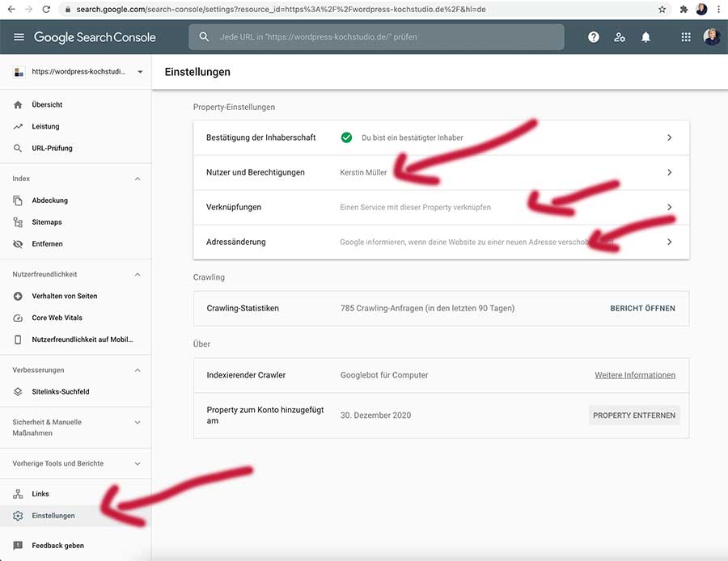Viewport: 728px width, 561px height.
Task: Open Core Web Vitals in the sidebar
Action: click(18, 317)
